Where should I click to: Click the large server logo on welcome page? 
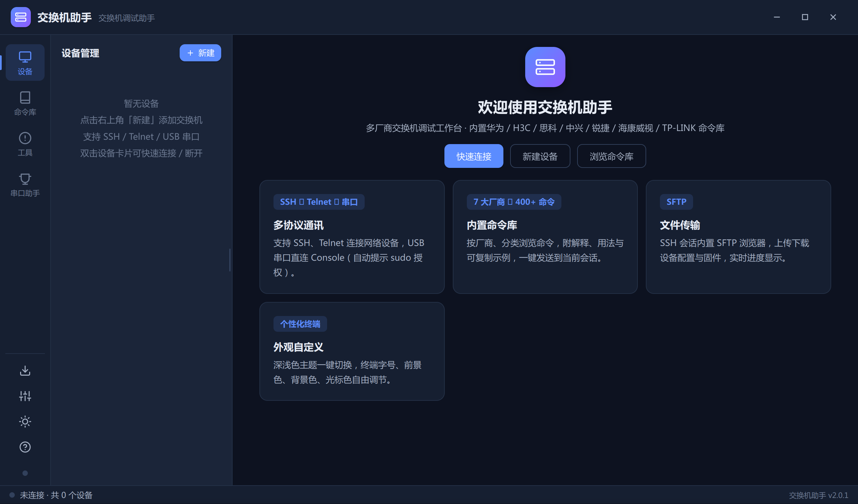545,67
